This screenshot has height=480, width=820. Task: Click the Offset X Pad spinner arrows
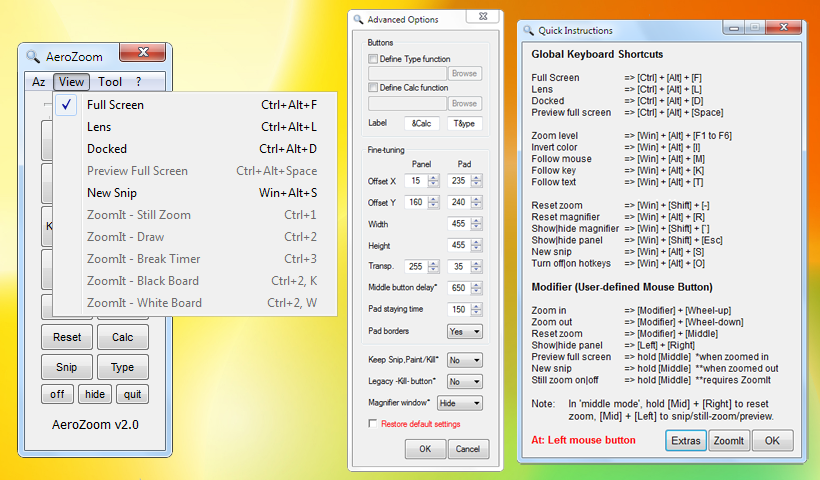(x=476, y=181)
